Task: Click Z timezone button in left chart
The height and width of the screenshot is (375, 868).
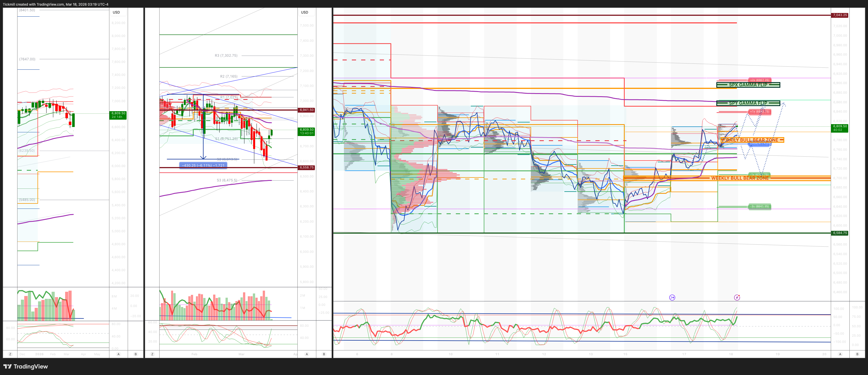Action: [x=10, y=354]
